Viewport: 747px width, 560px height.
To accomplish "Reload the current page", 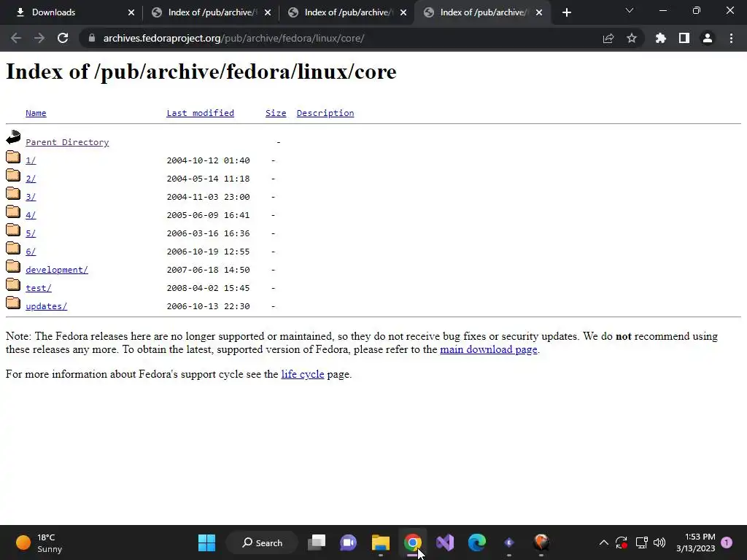I will click(x=63, y=38).
